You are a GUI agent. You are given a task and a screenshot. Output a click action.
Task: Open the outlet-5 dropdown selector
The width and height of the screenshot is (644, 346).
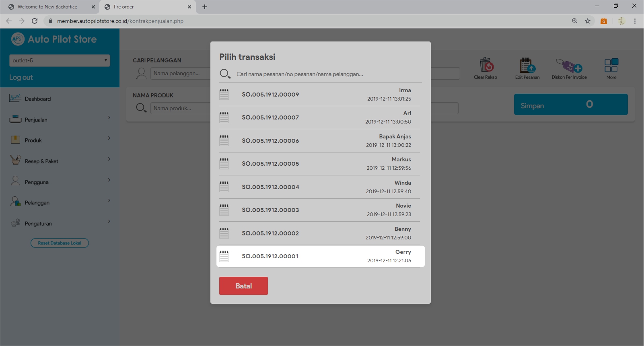click(60, 60)
